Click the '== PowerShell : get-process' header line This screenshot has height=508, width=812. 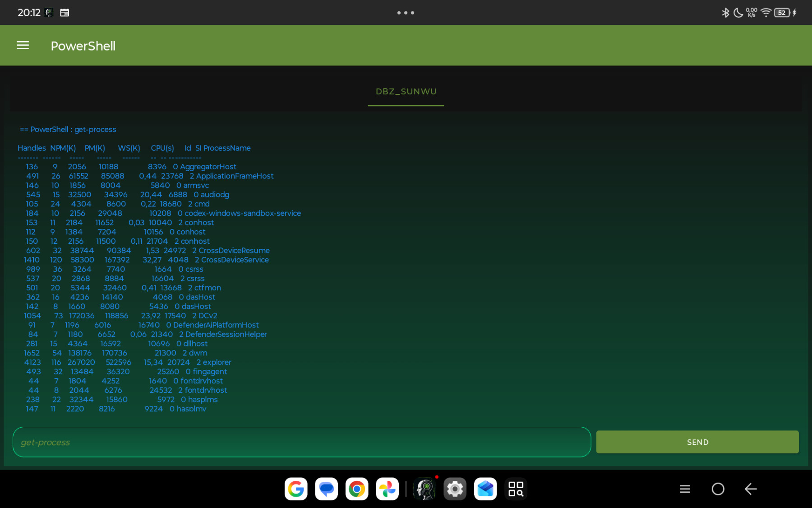[x=68, y=130]
